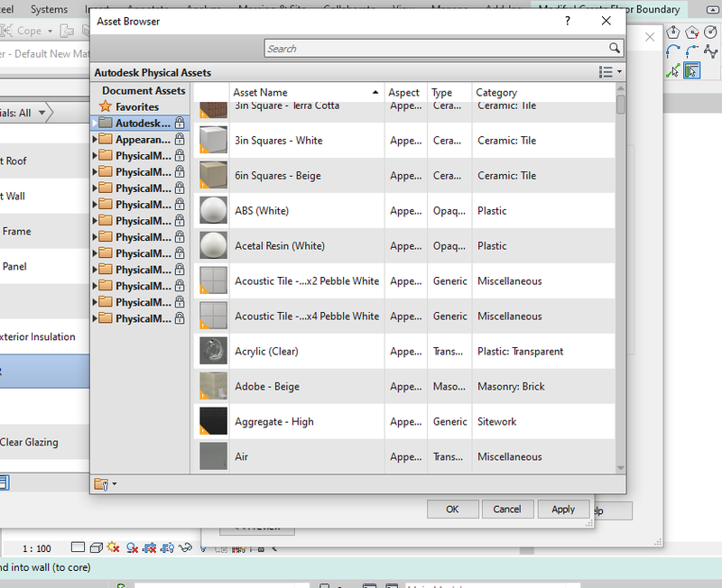This screenshot has width=722, height=588.
Task: Click the Asset Name sort arrow
Action: [375, 93]
